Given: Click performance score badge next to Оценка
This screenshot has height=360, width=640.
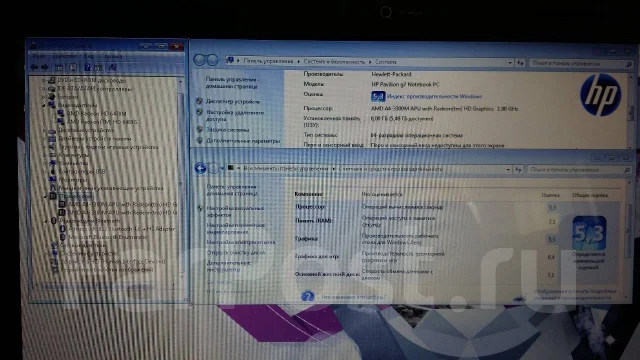Looking at the screenshot, I should click(378, 96).
